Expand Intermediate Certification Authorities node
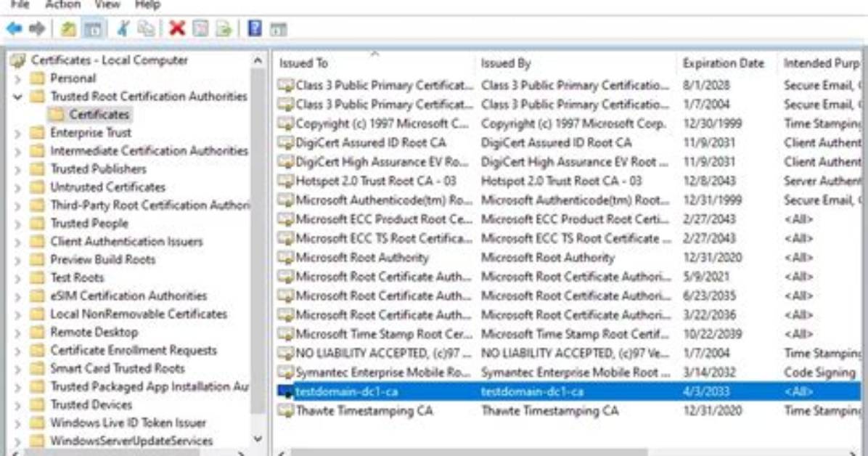The height and width of the screenshot is (456, 868). (17, 151)
